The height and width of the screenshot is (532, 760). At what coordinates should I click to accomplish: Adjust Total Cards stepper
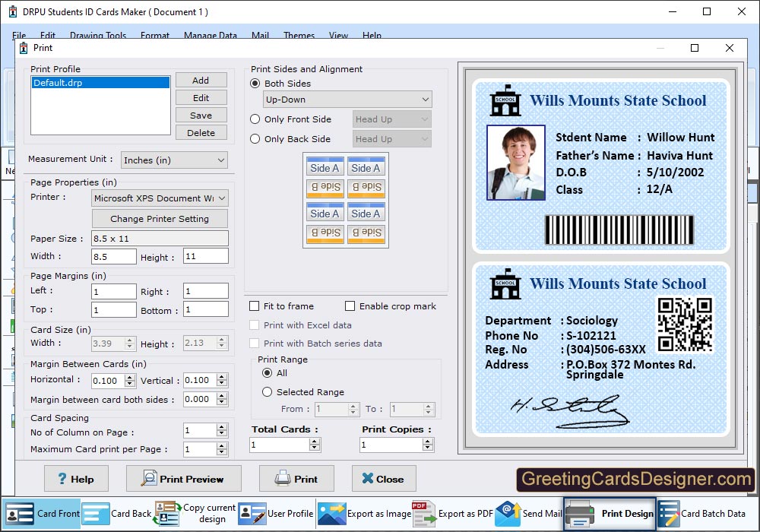(315, 445)
